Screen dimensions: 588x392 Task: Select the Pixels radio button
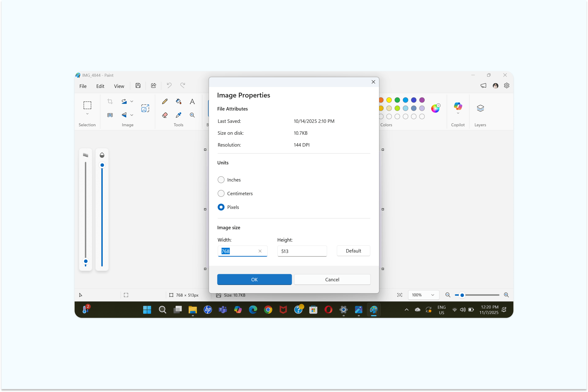(221, 207)
